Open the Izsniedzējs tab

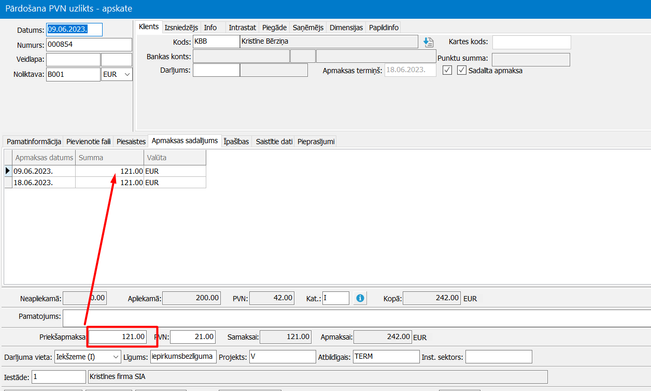click(181, 27)
